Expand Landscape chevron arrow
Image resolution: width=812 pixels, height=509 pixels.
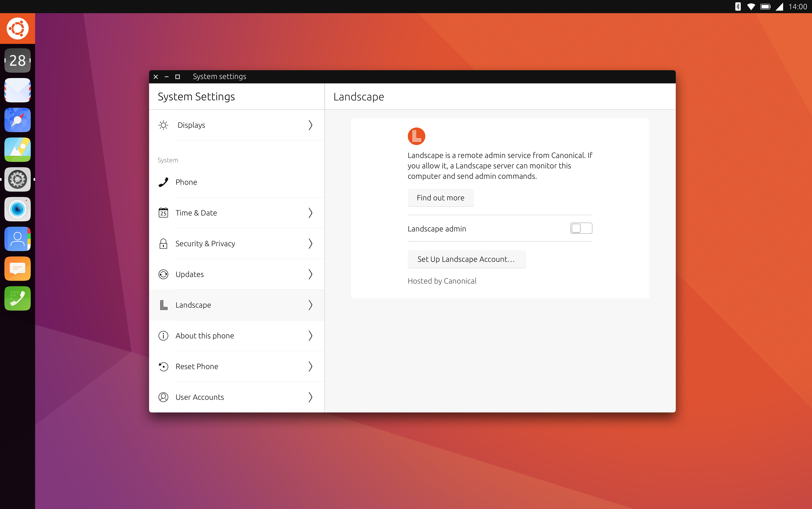click(310, 305)
